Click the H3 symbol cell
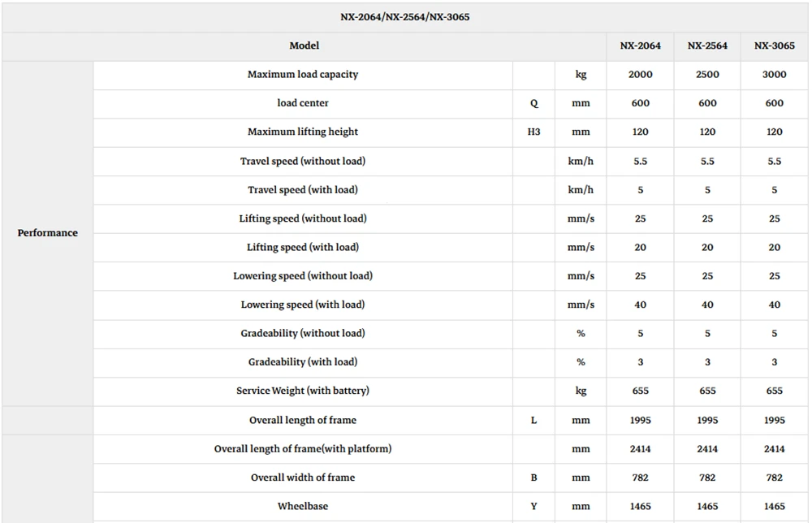Viewport: 812px width, 523px height. point(534,132)
